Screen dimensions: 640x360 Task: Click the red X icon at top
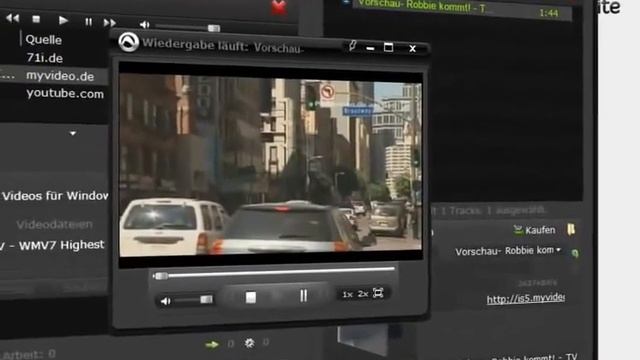pos(279,7)
